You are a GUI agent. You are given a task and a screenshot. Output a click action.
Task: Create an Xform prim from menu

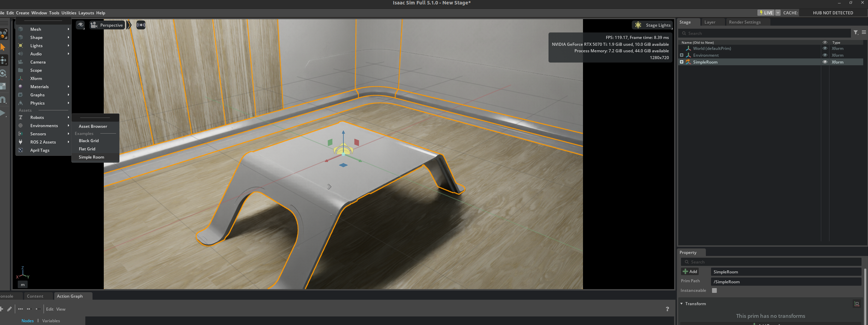pyautogui.click(x=44, y=78)
